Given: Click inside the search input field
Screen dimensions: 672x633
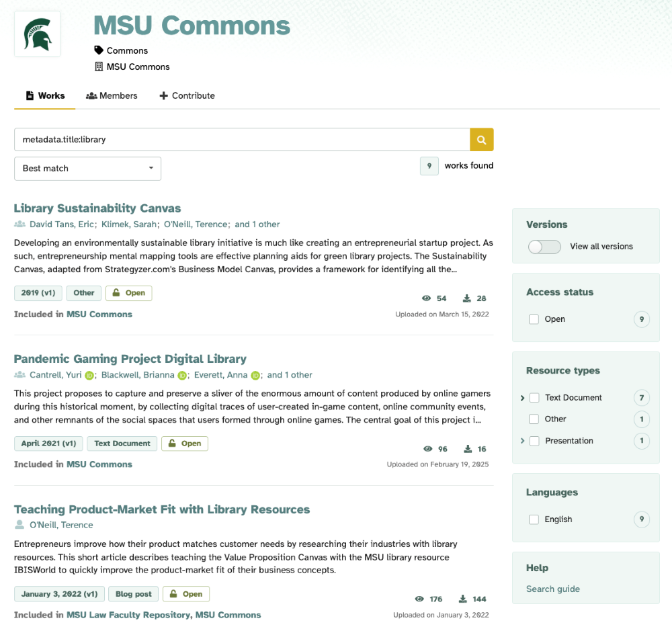Looking at the screenshot, I should coord(242,139).
